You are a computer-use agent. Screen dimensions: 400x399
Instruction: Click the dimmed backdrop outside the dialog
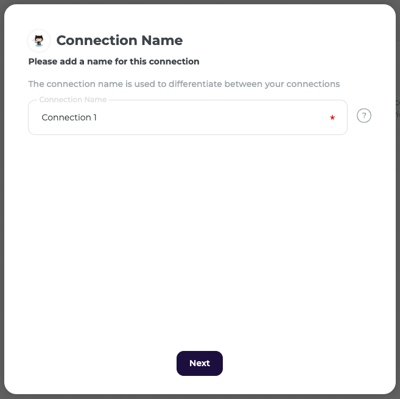pyautogui.click(x=2, y=200)
